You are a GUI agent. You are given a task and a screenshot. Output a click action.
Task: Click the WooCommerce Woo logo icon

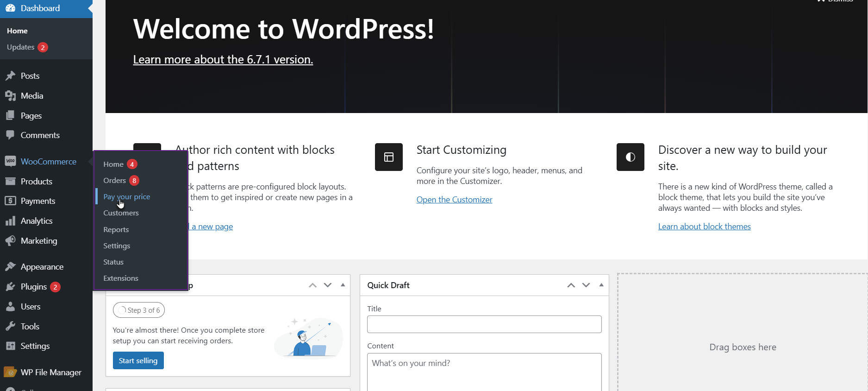(10, 161)
